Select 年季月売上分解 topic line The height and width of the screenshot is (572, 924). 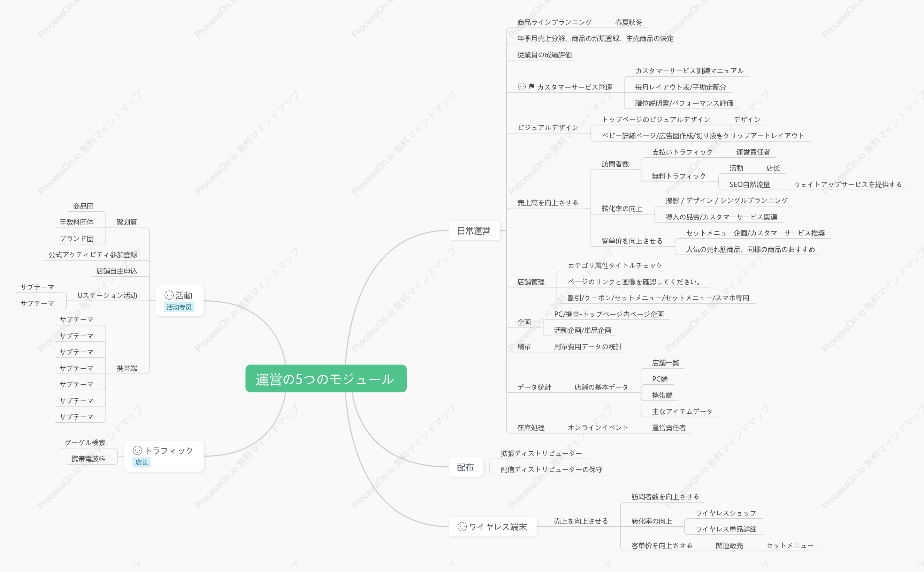coord(595,38)
